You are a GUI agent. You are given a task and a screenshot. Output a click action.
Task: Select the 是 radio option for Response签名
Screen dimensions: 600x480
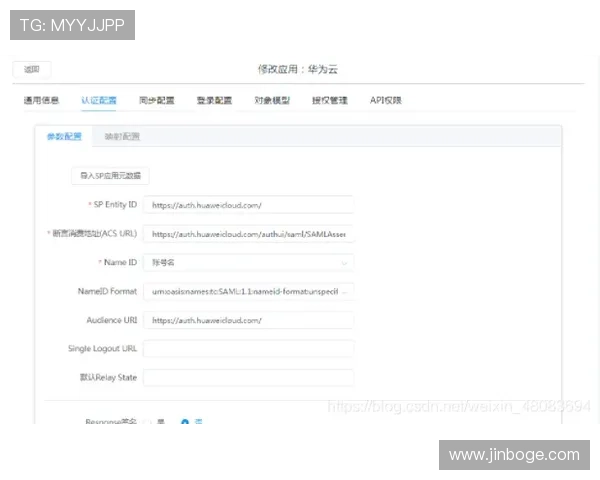tap(147, 421)
